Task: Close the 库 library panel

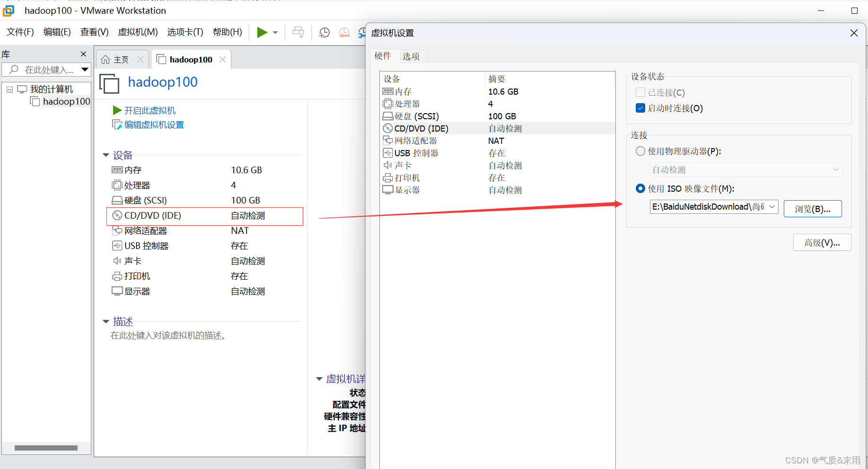Action: (x=84, y=54)
